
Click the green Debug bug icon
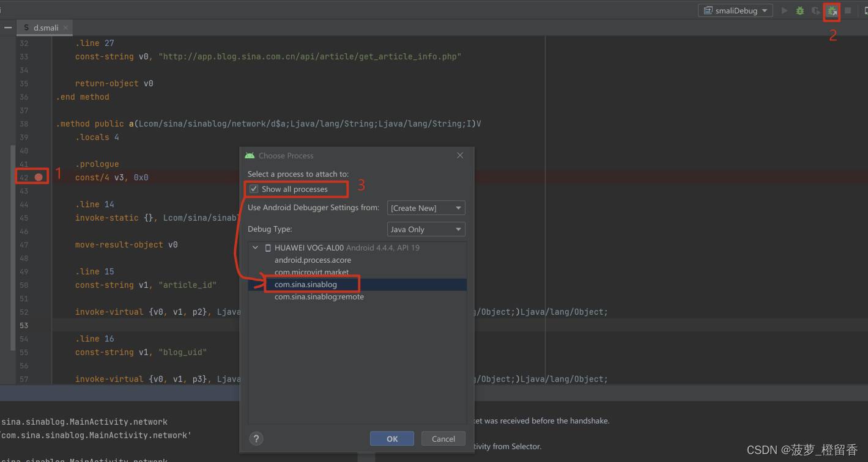(x=800, y=10)
